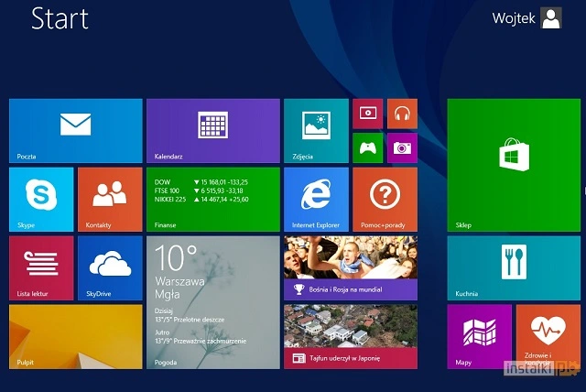Open the Lista lektur tile
The height and width of the screenshot is (392, 586).
tap(41, 268)
